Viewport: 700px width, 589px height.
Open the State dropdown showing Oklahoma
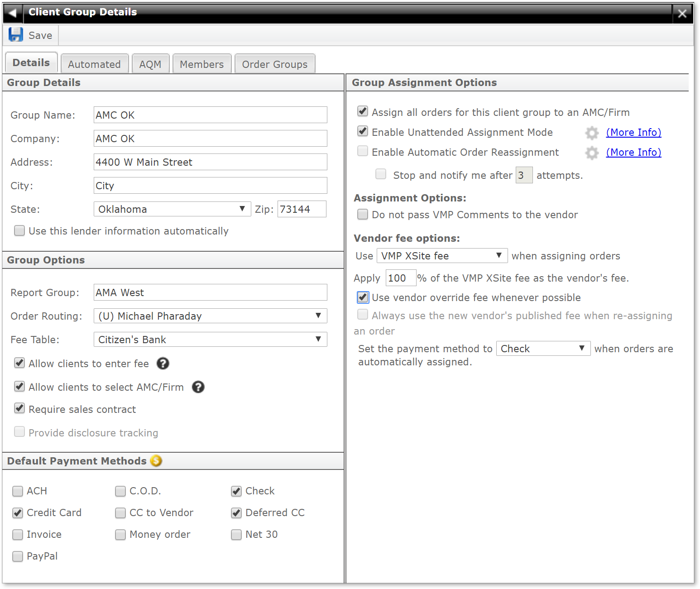tap(172, 209)
